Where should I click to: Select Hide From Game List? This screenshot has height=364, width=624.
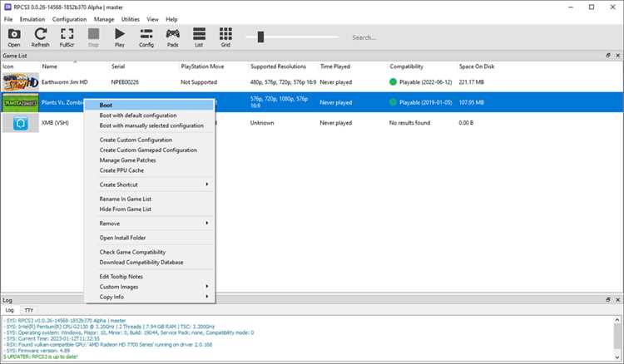tap(150, 209)
